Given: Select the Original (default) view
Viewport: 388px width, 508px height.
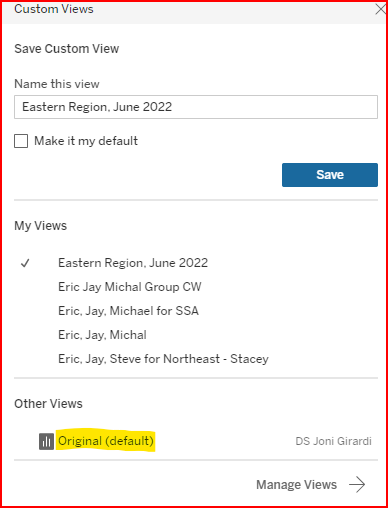Looking at the screenshot, I should [x=106, y=441].
